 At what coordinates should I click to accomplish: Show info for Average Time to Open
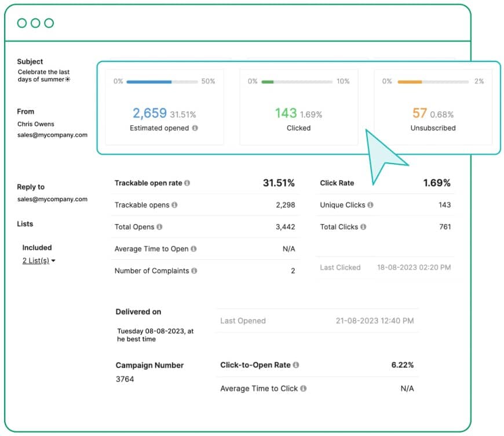tap(193, 249)
